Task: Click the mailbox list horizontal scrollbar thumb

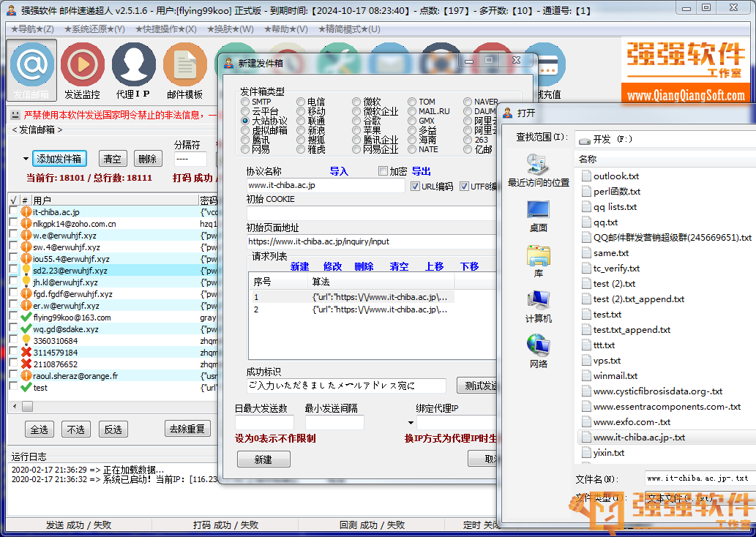Action: tap(28, 406)
